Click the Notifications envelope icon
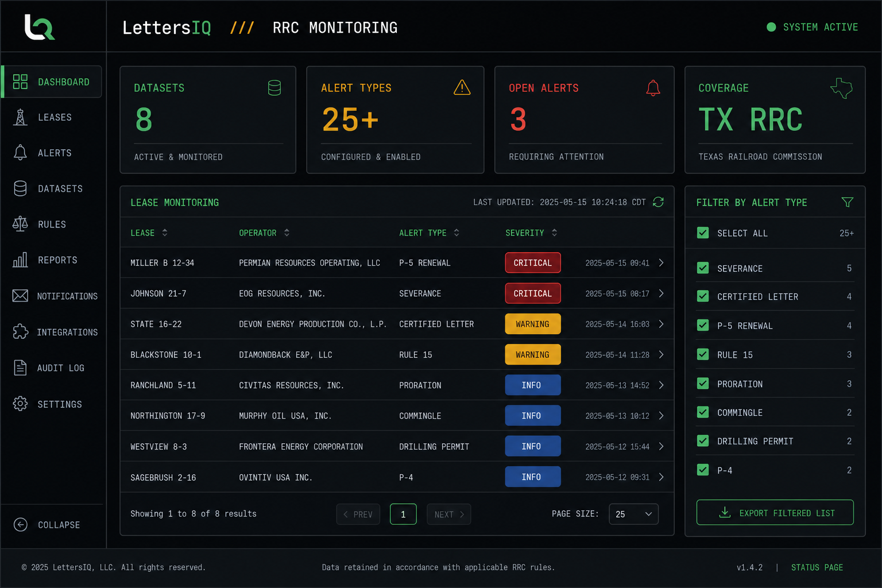Image resolution: width=882 pixels, height=588 pixels. click(20, 296)
